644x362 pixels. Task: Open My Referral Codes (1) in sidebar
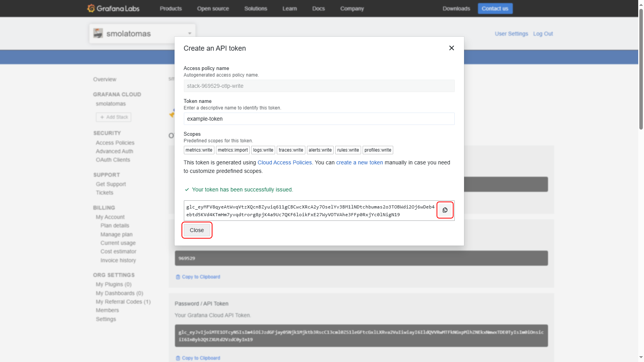click(x=123, y=302)
